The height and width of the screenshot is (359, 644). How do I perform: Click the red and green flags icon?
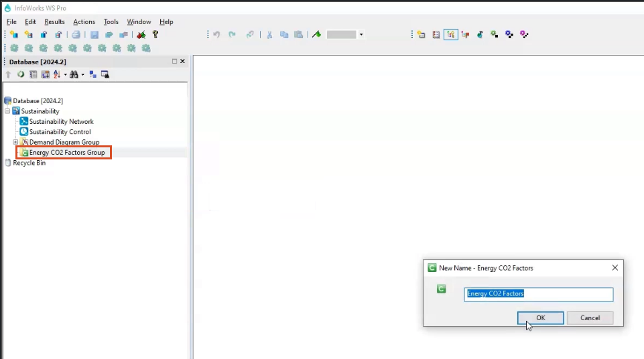click(x=141, y=35)
